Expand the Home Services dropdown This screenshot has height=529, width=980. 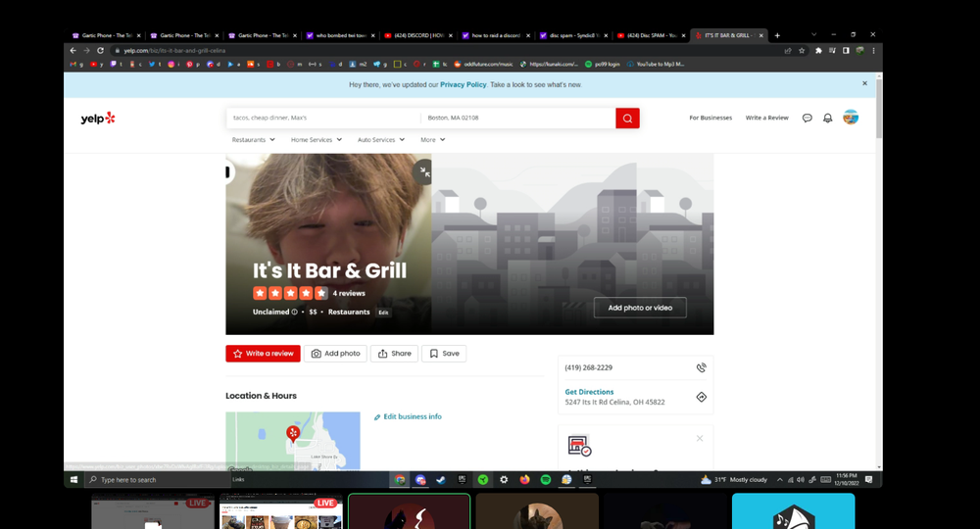point(316,140)
